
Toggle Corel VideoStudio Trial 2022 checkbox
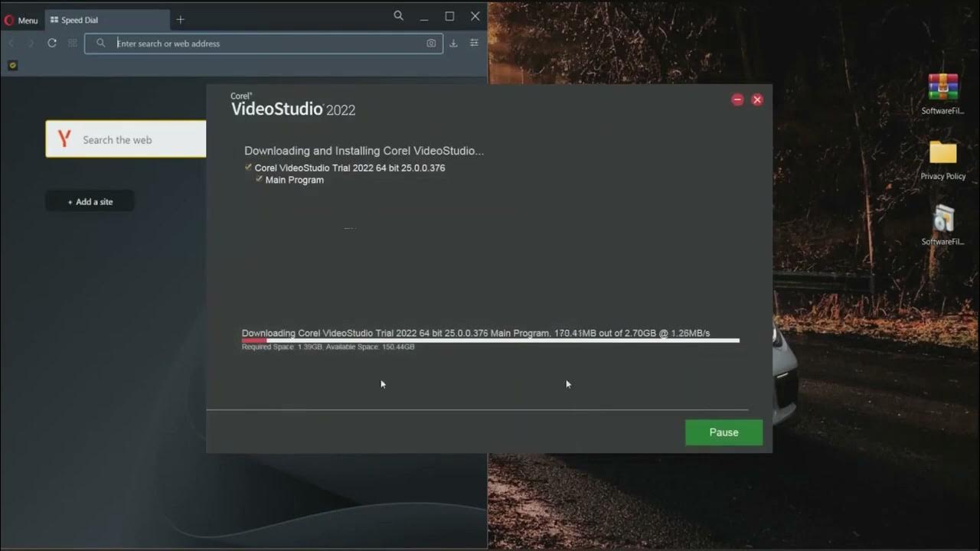click(248, 167)
